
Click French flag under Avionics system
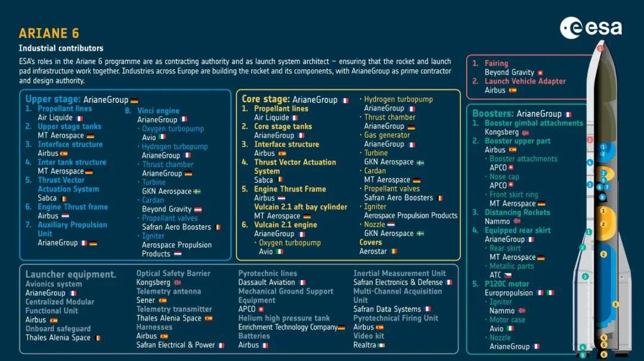pyautogui.click(x=73, y=294)
